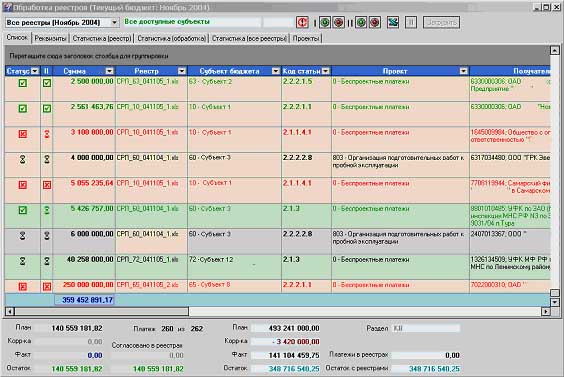564x377 pixels.
Task: Switch to the Список tab
Action: point(17,37)
